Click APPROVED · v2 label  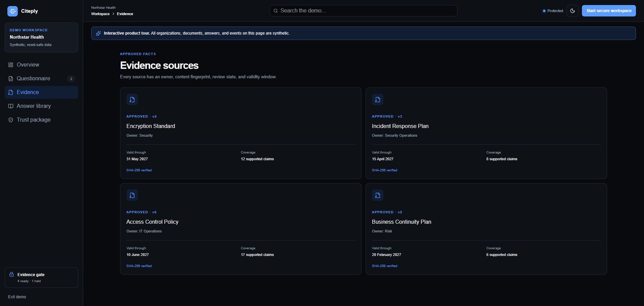click(x=387, y=212)
